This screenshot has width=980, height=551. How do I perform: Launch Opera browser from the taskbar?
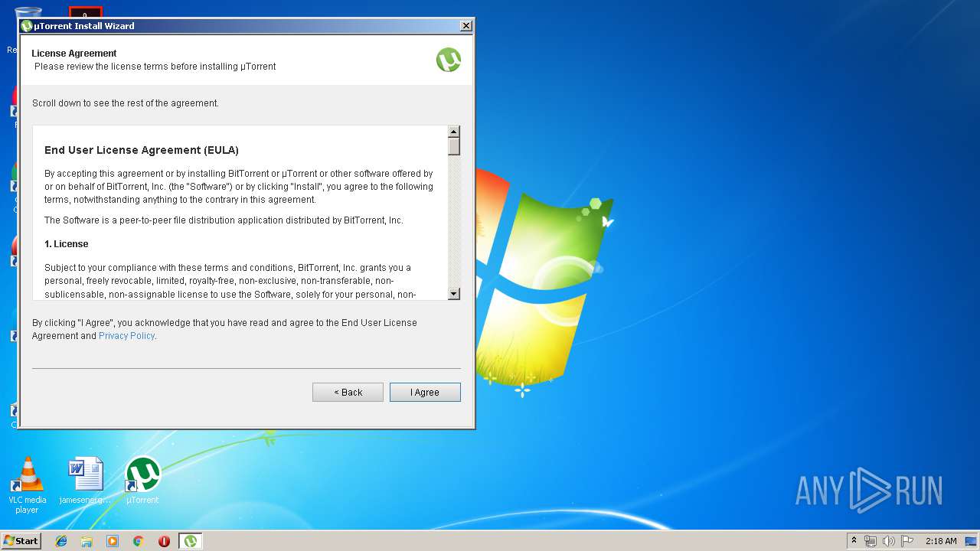164,541
